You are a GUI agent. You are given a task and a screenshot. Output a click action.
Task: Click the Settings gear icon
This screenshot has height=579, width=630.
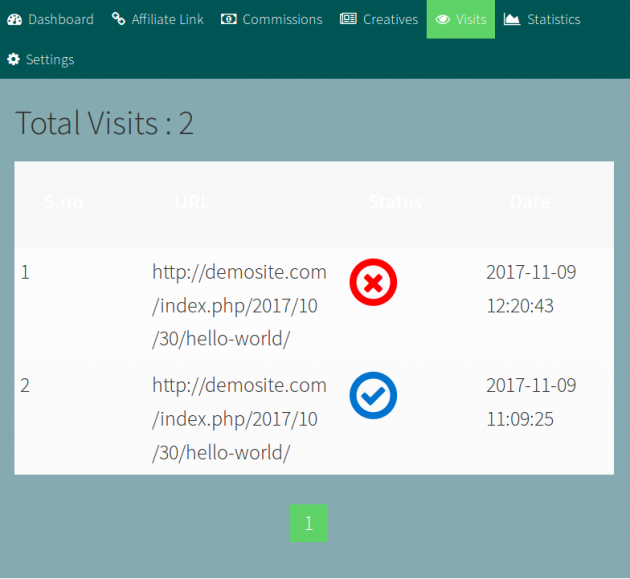click(x=13, y=59)
